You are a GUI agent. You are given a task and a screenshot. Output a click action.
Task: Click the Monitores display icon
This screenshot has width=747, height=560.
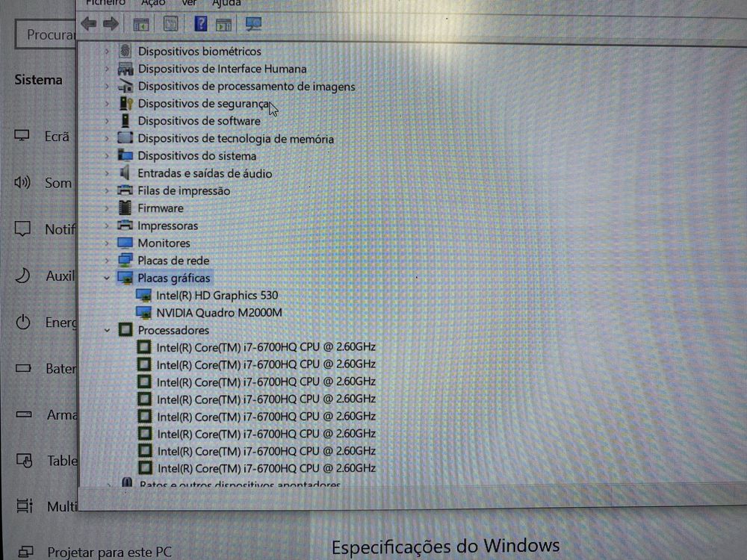(125, 243)
